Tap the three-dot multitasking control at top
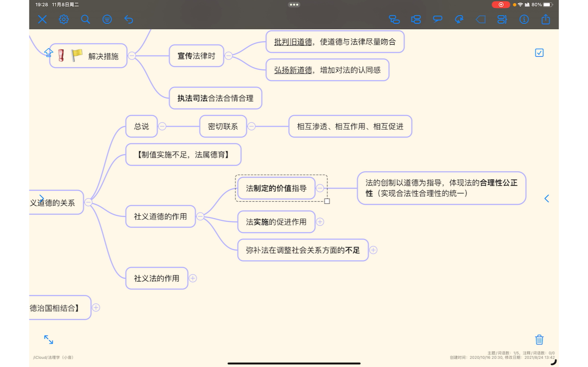This screenshot has width=588, height=367. (294, 5)
